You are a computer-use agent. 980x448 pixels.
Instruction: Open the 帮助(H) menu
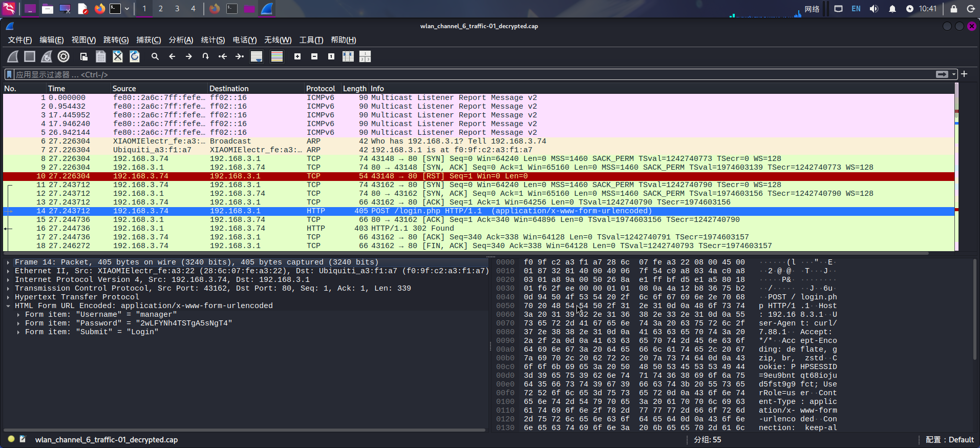tap(344, 40)
